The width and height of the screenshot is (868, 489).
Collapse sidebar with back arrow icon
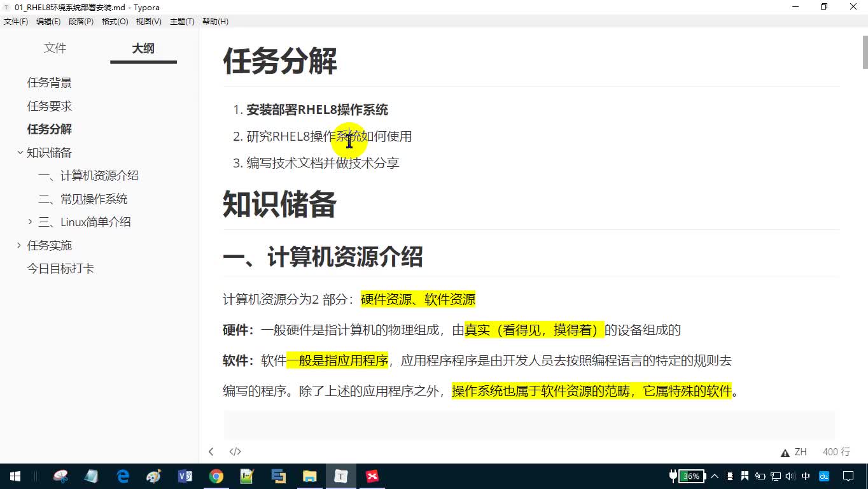pos(211,451)
